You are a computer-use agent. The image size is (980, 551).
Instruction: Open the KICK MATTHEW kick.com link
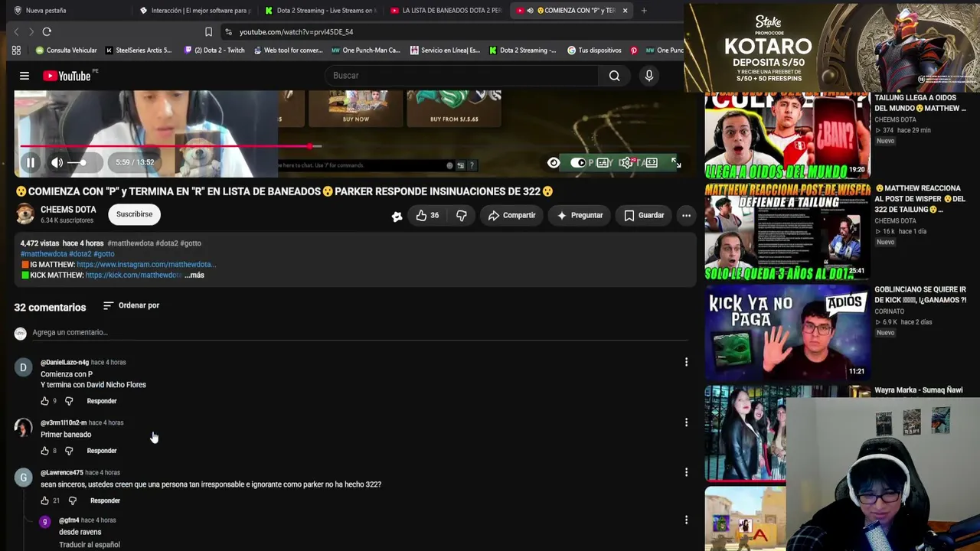coord(133,275)
